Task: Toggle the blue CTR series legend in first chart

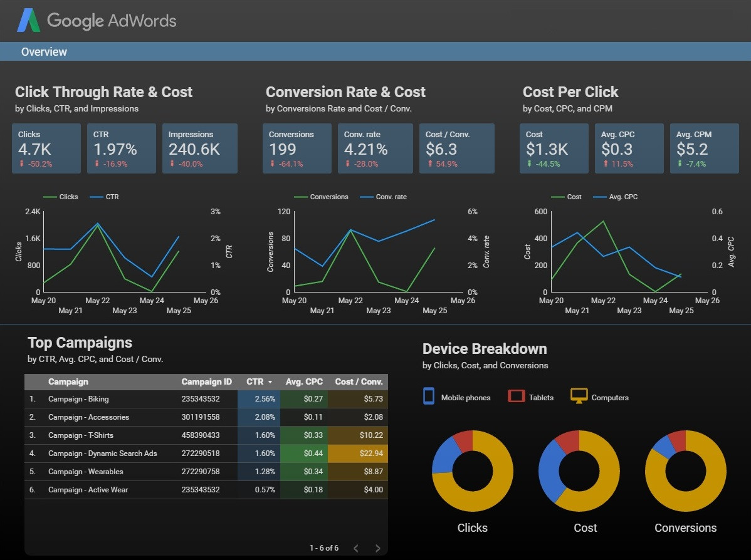Action: 104,197
